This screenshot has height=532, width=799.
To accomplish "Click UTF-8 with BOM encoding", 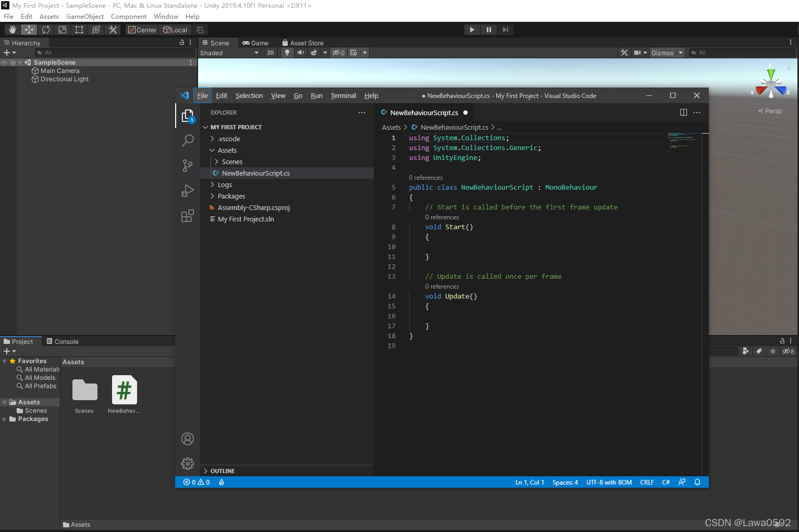I will click(609, 482).
